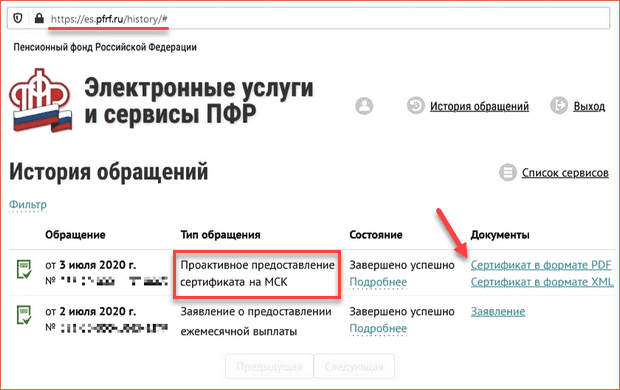Click the document icon for 3 июля 2020 request
620x390 pixels.
(x=24, y=269)
